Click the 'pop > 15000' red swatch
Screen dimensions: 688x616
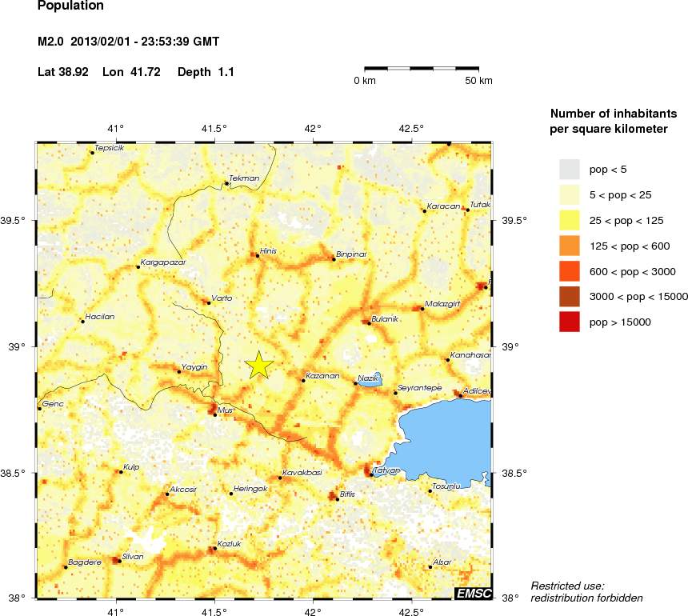(569, 322)
